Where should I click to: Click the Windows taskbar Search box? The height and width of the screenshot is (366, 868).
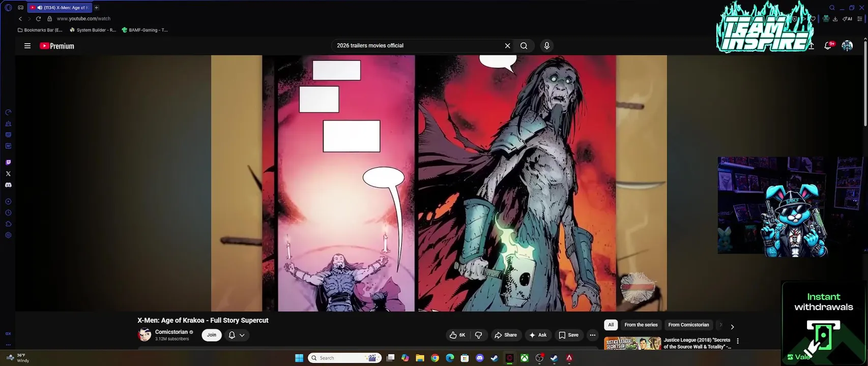coord(345,358)
